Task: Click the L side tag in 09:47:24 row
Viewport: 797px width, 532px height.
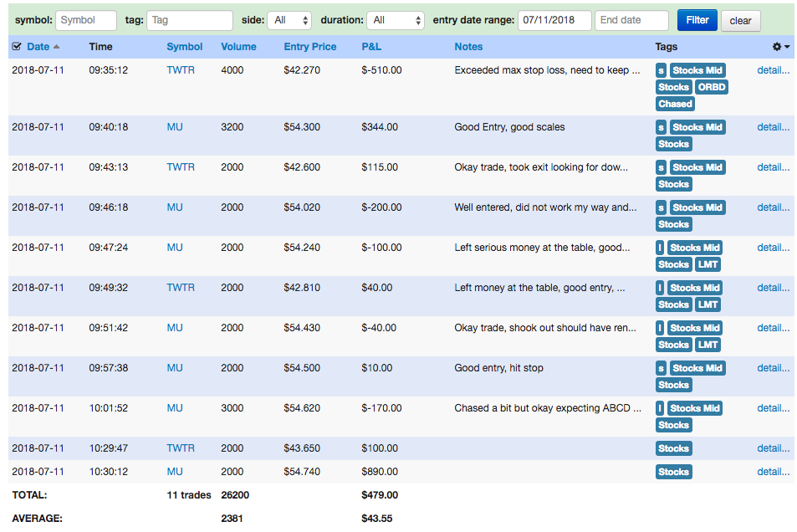Action: [x=660, y=248]
